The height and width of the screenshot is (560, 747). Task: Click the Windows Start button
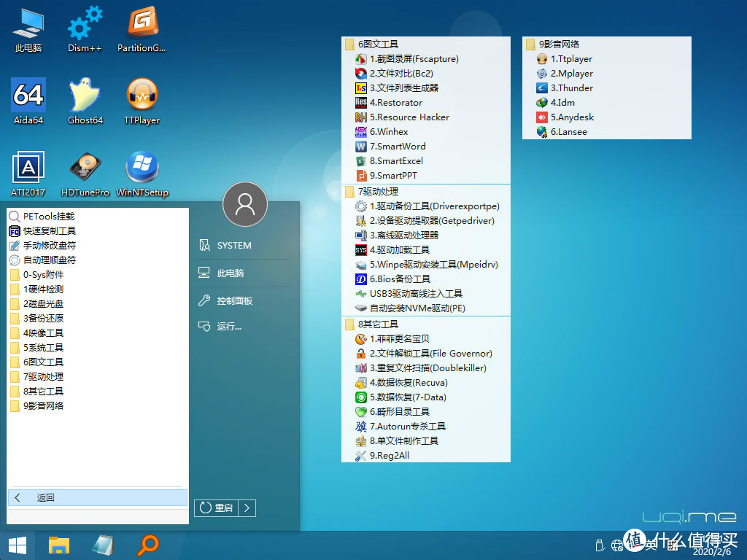[x=18, y=544]
